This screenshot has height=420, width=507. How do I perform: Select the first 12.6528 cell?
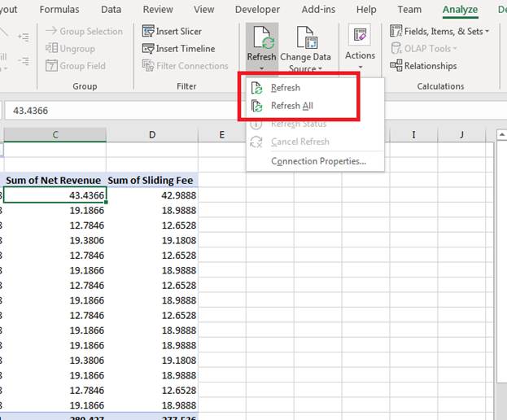click(152, 225)
